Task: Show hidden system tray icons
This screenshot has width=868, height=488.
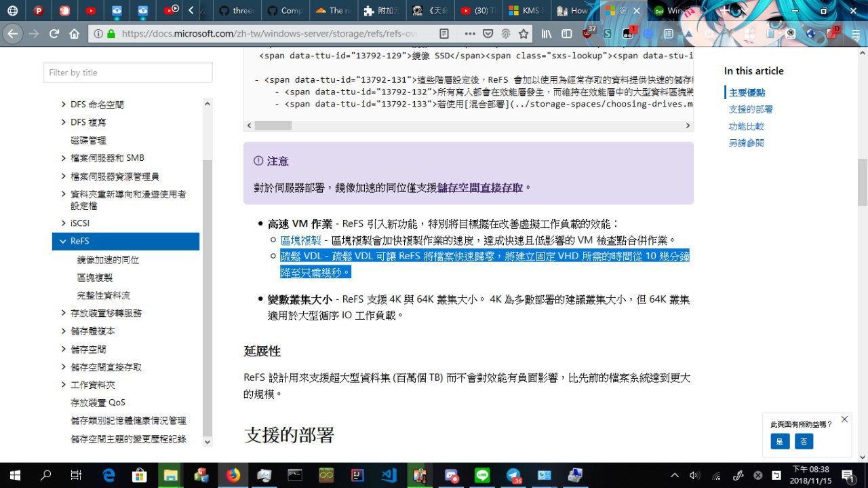Action: point(674,475)
